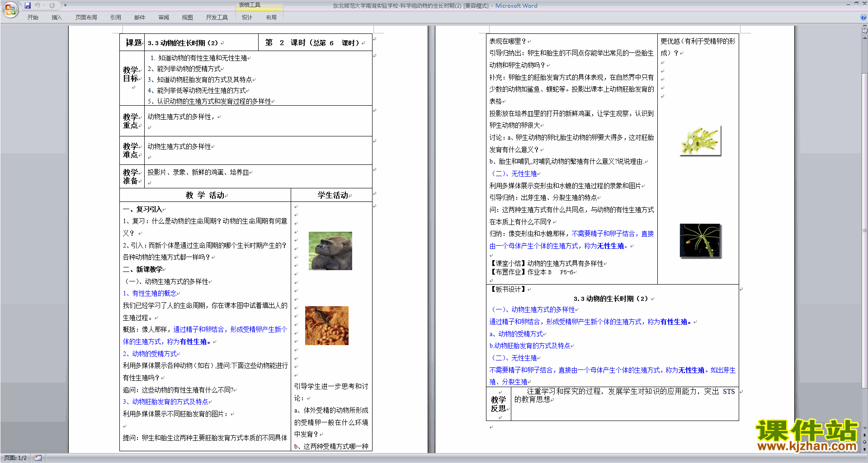The height and width of the screenshot is (463, 868).
Task: Click the heading 二、新课教学
Action: coord(142,269)
